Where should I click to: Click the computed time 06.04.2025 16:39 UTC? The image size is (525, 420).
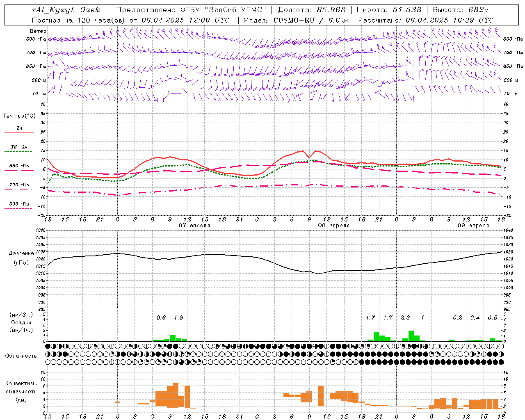[x=450, y=20]
